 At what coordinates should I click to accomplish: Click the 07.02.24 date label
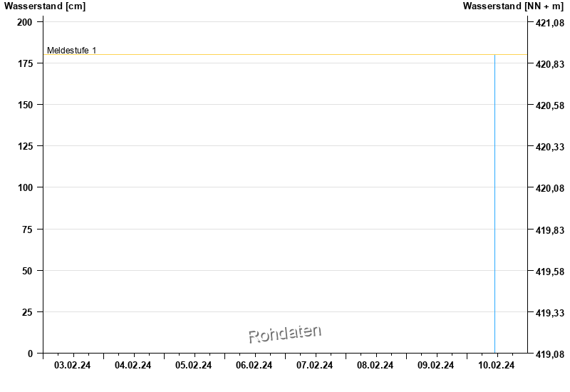click(x=315, y=366)
